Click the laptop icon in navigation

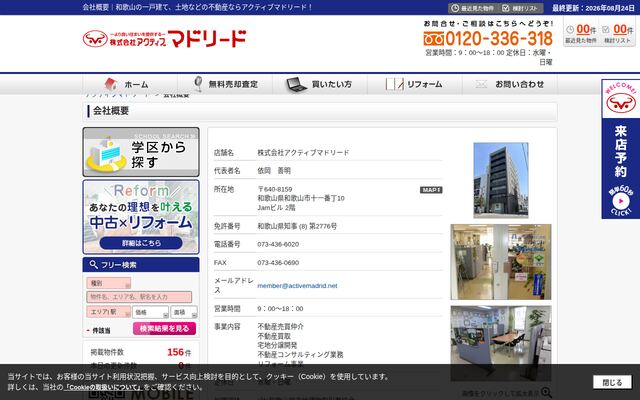click(x=296, y=84)
